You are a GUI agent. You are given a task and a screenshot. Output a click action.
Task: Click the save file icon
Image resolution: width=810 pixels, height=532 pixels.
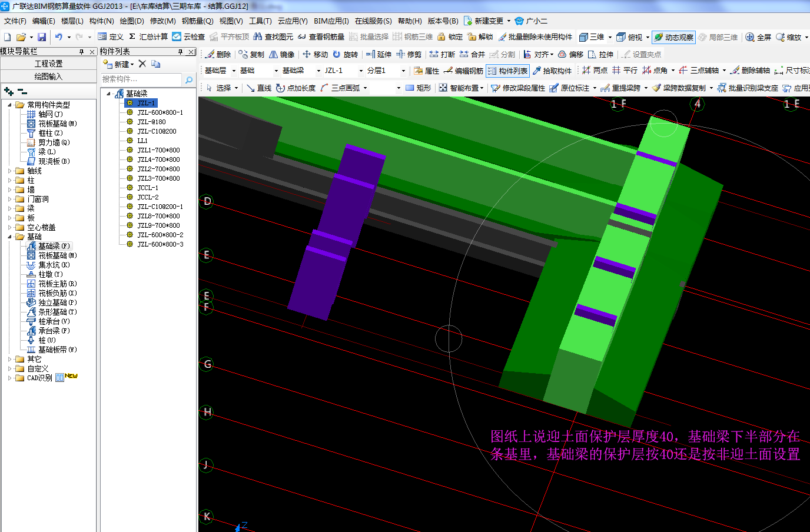coord(42,36)
